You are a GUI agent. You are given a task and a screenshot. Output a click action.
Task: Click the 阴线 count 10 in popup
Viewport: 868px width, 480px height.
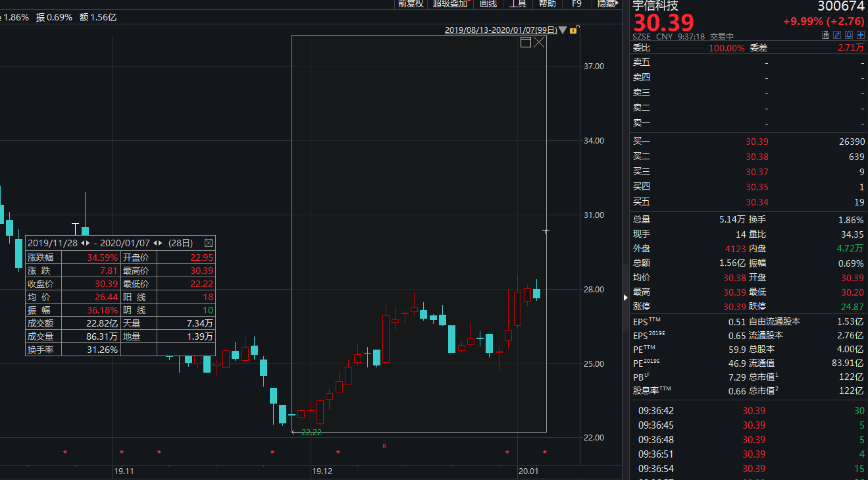pos(208,310)
